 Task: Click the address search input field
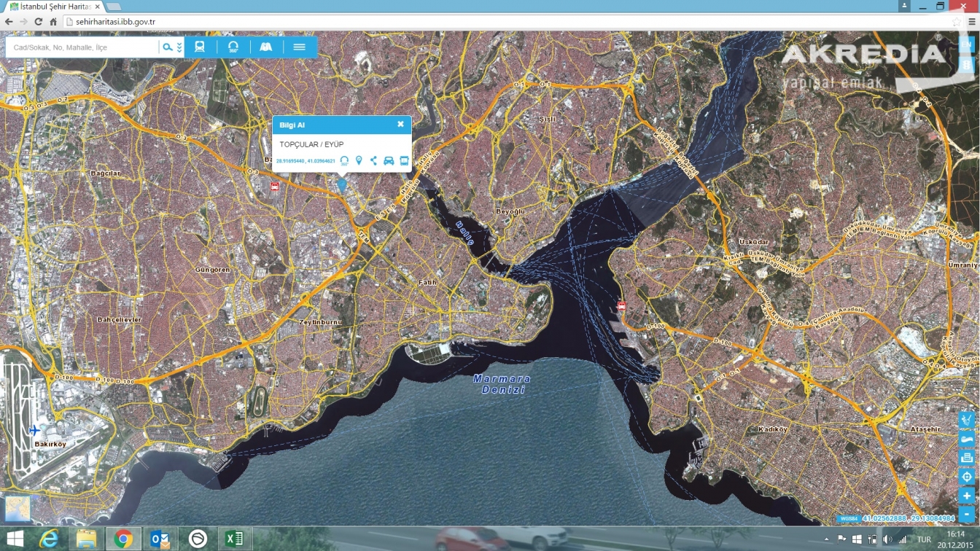point(82,47)
